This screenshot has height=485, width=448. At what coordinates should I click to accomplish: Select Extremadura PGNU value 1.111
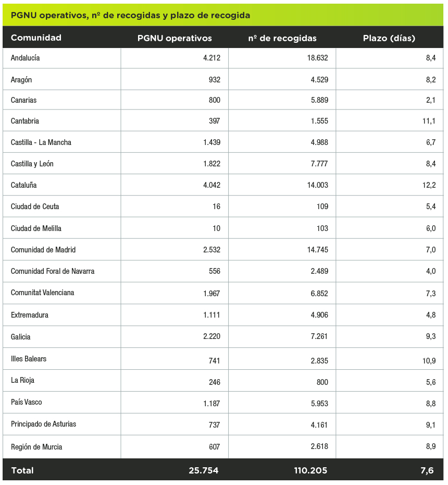[x=211, y=315]
